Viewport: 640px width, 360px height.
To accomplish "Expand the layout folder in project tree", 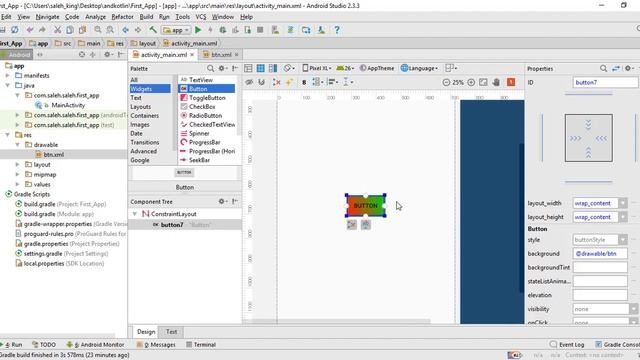I will pos(18,164).
